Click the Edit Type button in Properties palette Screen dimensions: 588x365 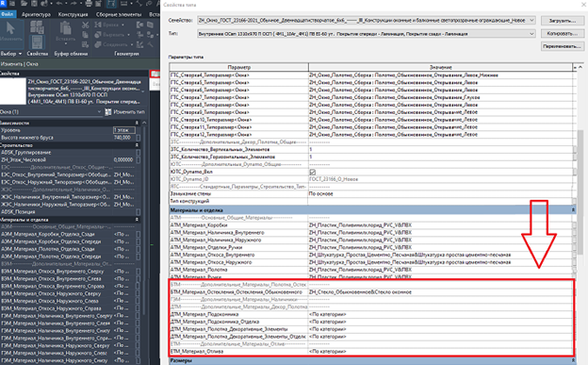pos(125,112)
